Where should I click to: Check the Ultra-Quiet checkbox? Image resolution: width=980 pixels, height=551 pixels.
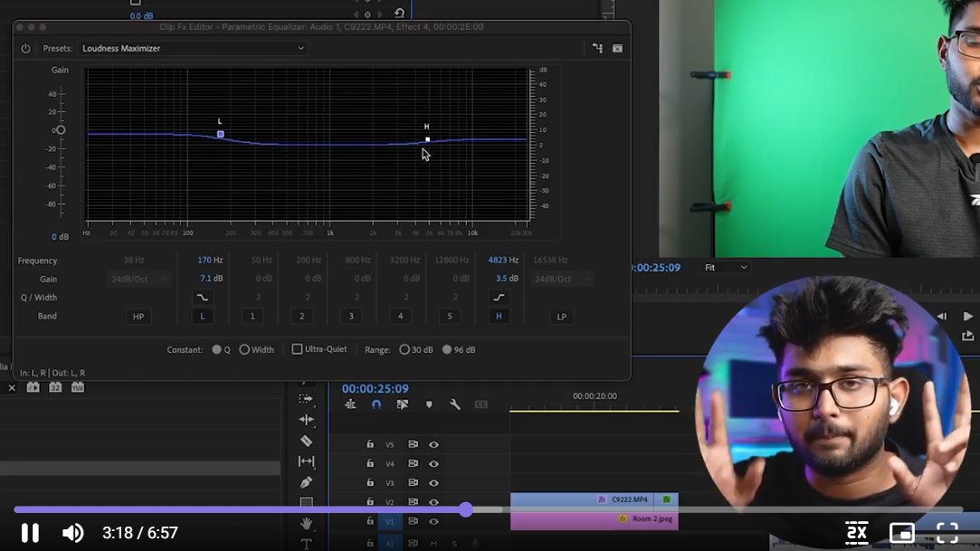tap(297, 348)
